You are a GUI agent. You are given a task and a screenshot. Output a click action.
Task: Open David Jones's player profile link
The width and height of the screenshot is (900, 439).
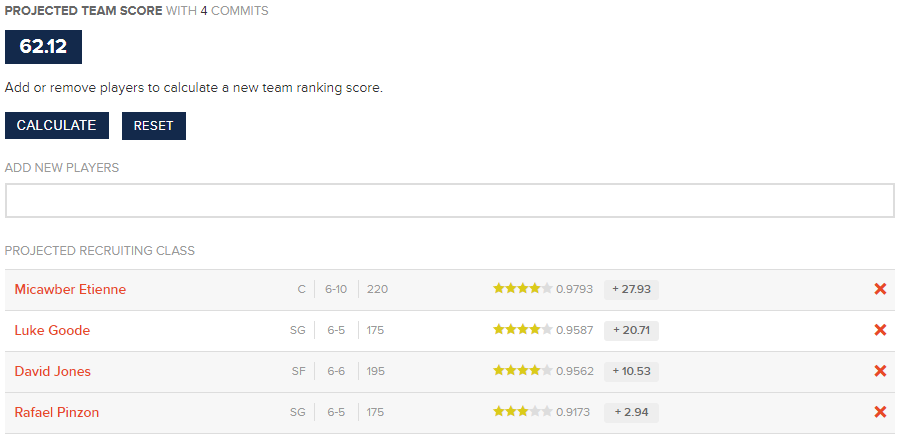coord(52,371)
